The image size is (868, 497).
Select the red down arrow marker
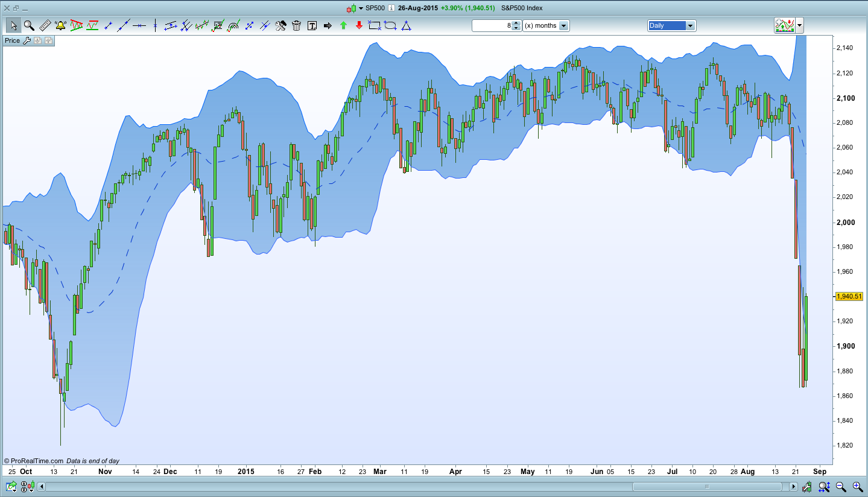pyautogui.click(x=359, y=25)
